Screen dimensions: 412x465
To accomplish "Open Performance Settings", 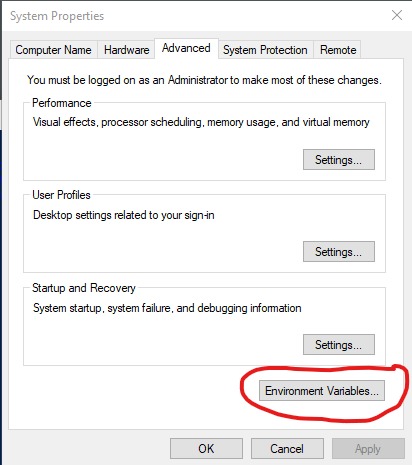I will click(x=339, y=160).
